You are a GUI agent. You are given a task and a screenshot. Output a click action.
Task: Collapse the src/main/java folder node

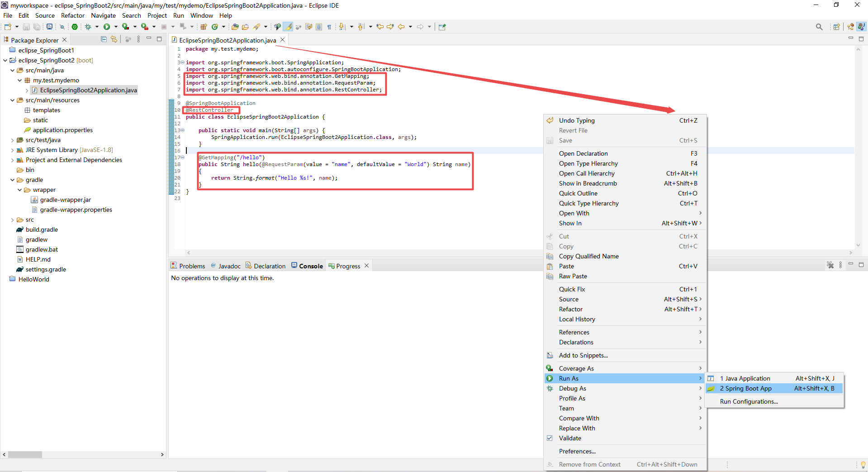(x=12, y=70)
